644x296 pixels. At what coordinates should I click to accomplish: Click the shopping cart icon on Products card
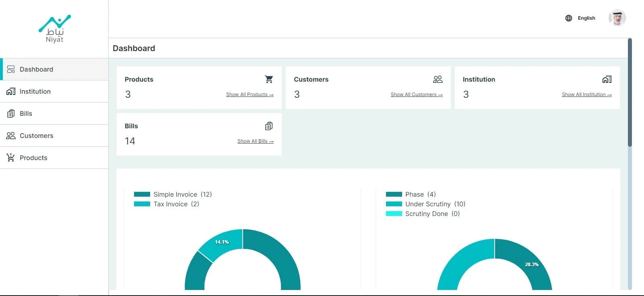click(269, 79)
